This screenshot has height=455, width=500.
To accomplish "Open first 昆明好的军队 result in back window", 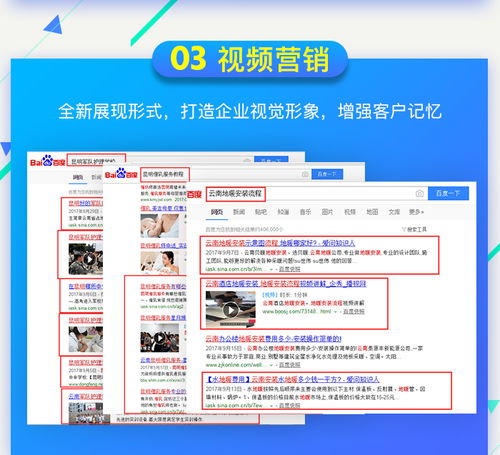I will 86,203.
